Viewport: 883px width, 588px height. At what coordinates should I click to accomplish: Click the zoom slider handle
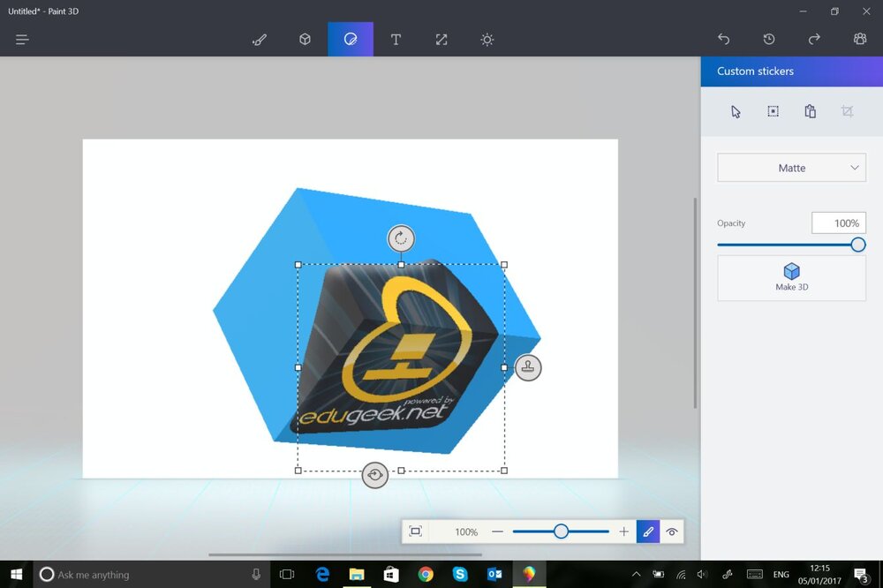[561, 531]
